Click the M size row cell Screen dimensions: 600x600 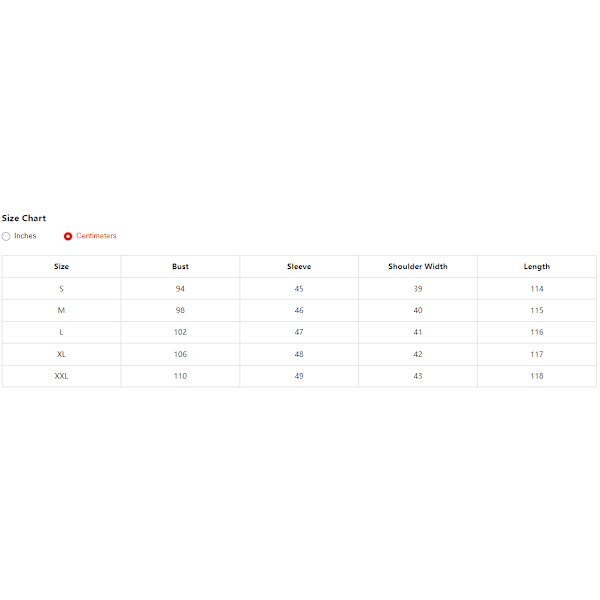61,311
